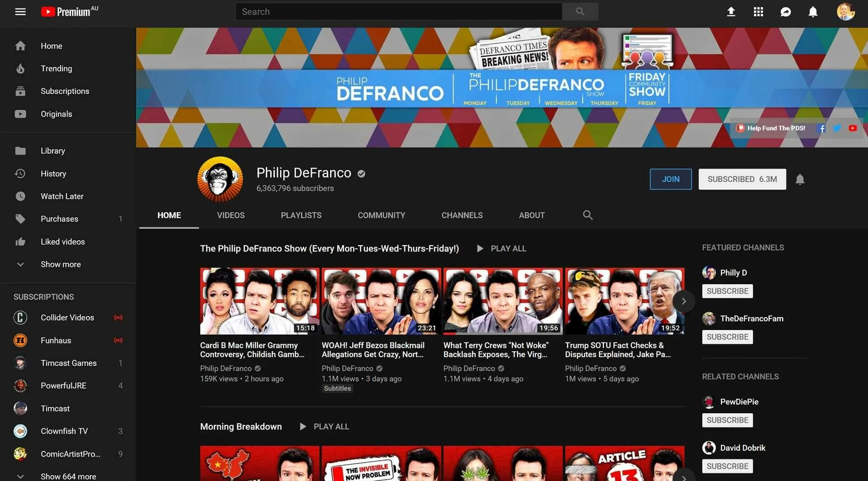Click the Search input field
Screen dimensions: 868x481
[x=399, y=12]
